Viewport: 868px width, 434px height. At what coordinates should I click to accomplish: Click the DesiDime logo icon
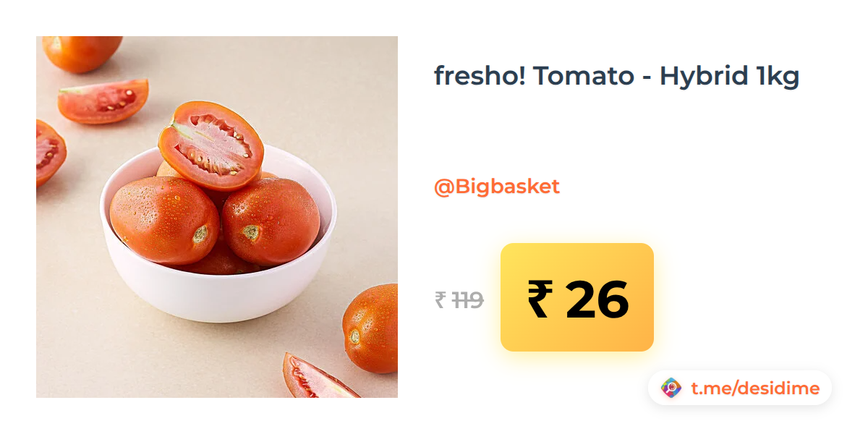click(x=671, y=388)
